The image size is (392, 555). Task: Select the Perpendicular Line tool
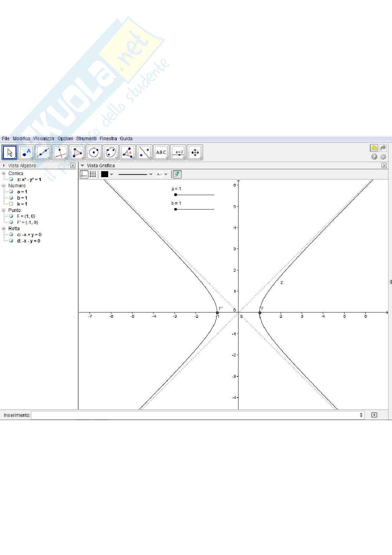(60, 153)
